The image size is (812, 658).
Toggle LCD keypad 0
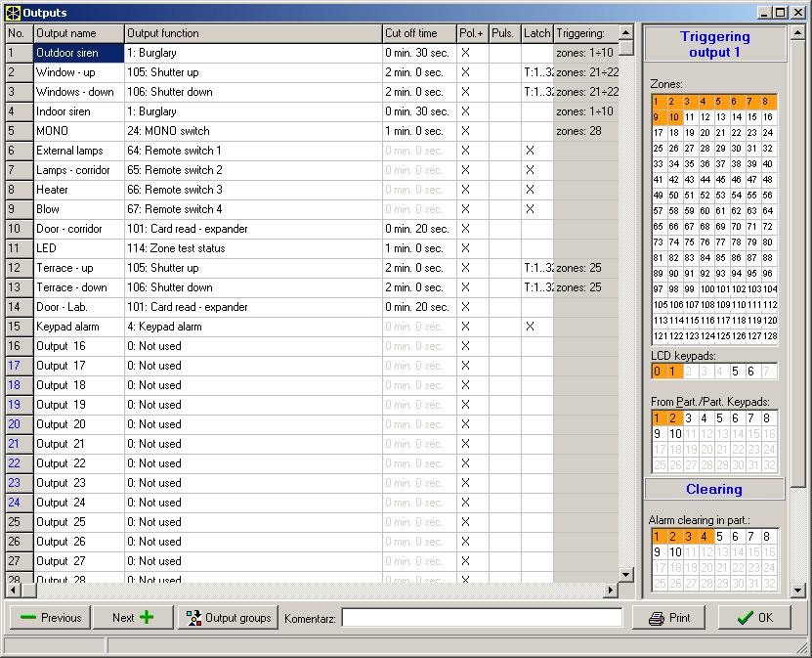click(658, 372)
